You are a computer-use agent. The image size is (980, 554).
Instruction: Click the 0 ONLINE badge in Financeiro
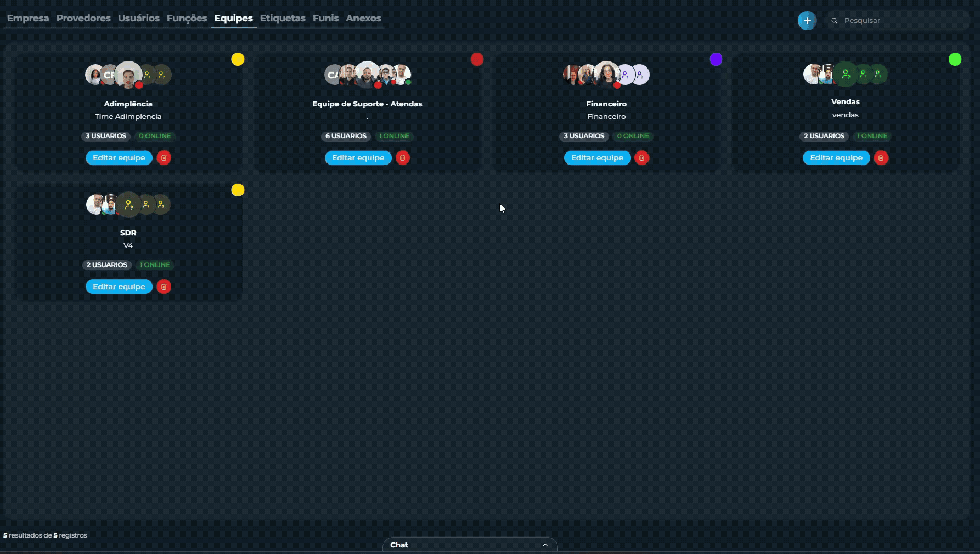pos(633,136)
